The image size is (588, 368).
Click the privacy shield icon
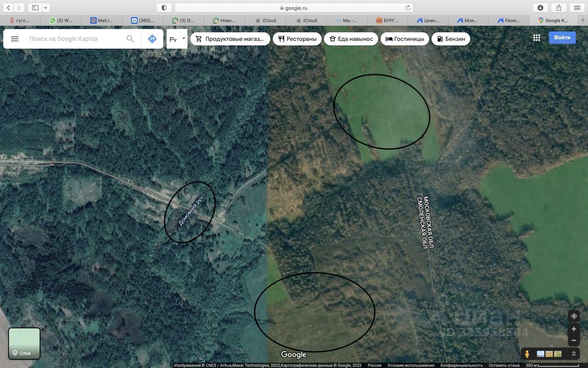164,8
